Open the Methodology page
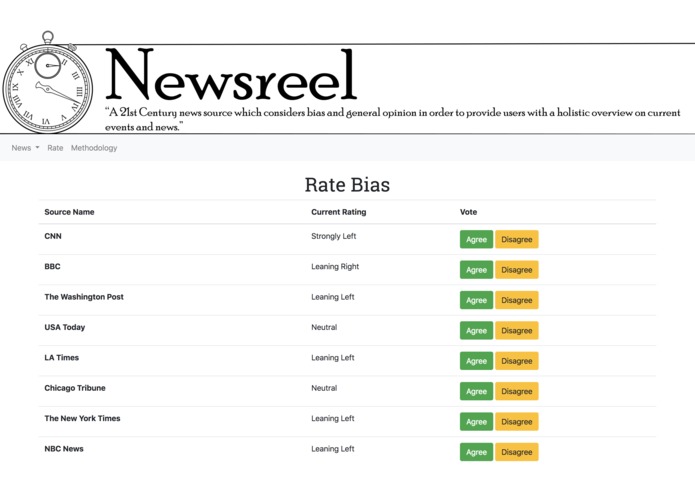 tap(94, 148)
